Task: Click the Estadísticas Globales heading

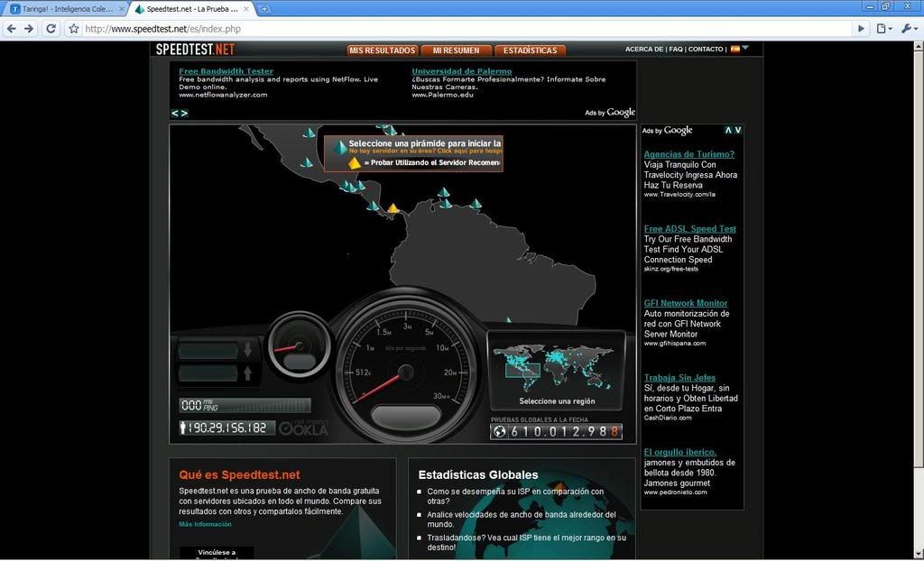Action: tap(478, 475)
